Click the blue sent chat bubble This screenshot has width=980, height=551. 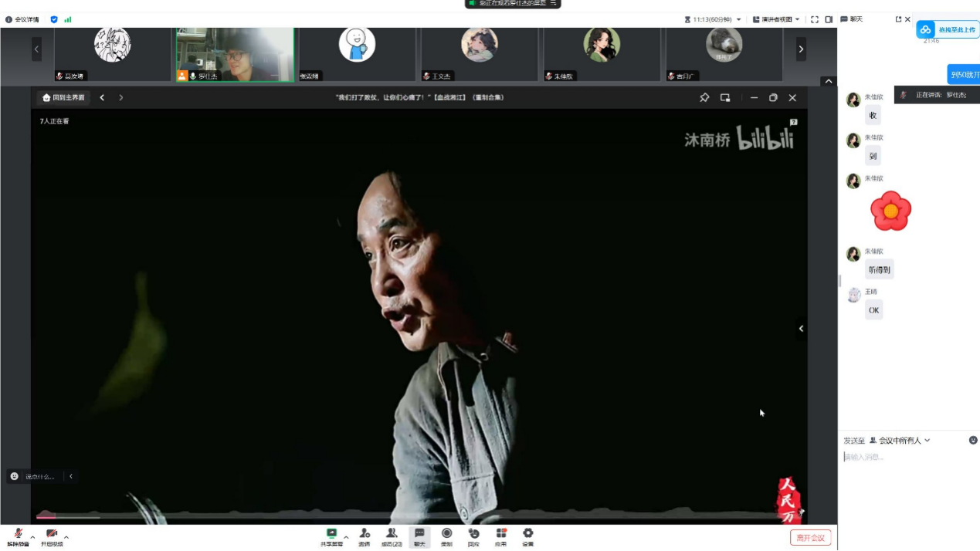964,75
